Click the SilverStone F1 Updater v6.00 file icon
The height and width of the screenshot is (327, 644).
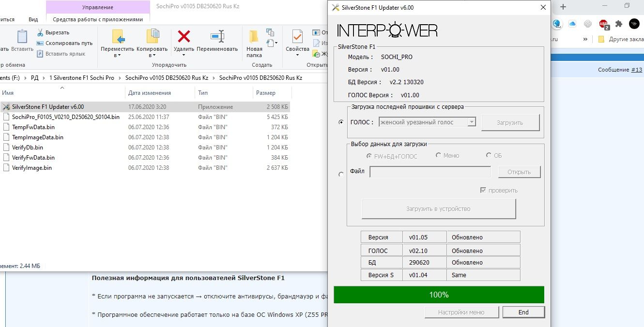pos(6,106)
